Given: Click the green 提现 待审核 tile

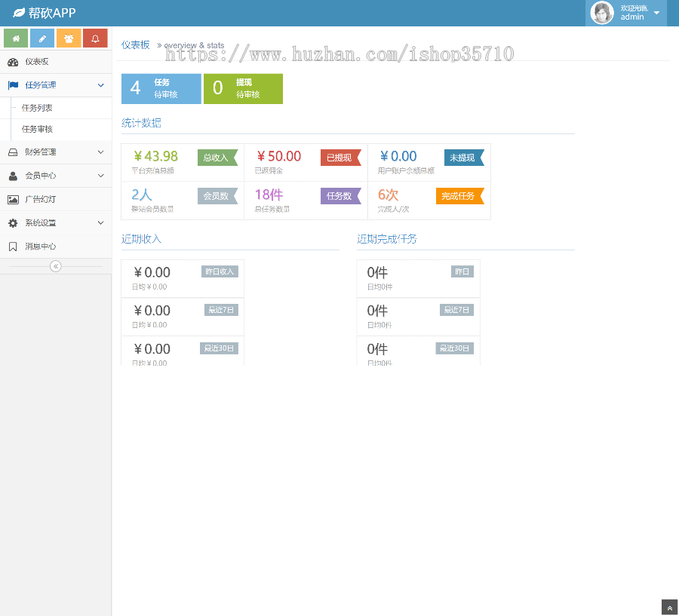Looking at the screenshot, I should point(243,88).
